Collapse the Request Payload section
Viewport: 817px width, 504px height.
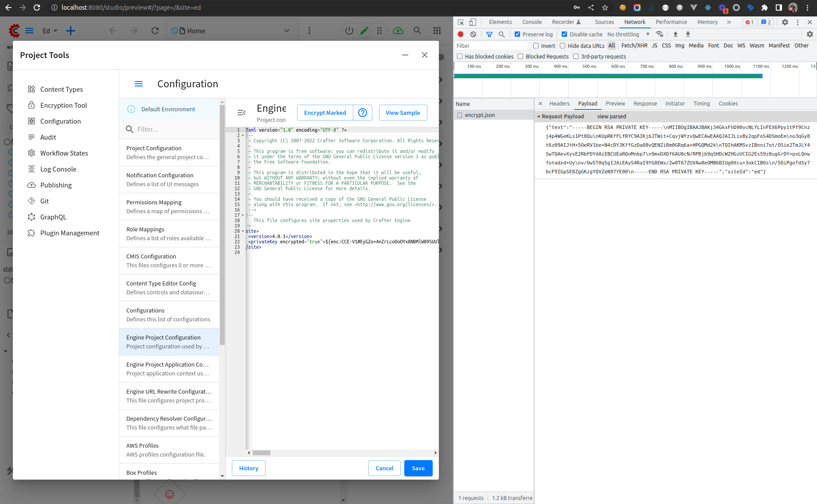539,116
